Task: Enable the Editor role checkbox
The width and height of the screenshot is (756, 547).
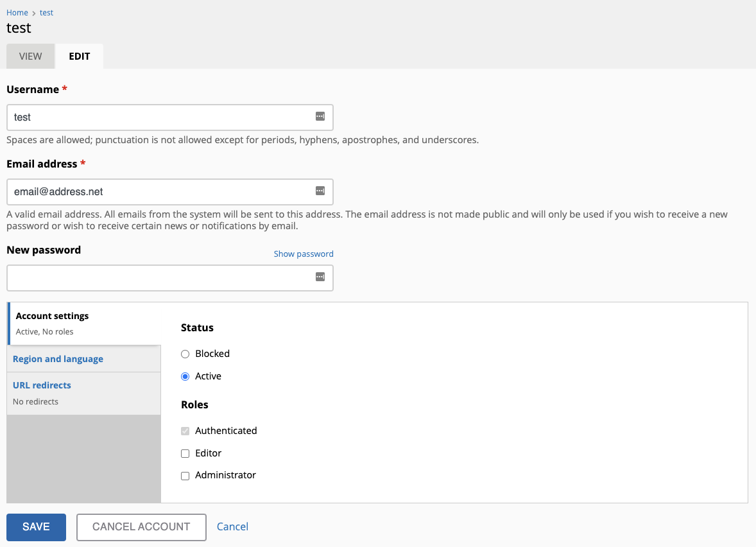Action: (185, 453)
